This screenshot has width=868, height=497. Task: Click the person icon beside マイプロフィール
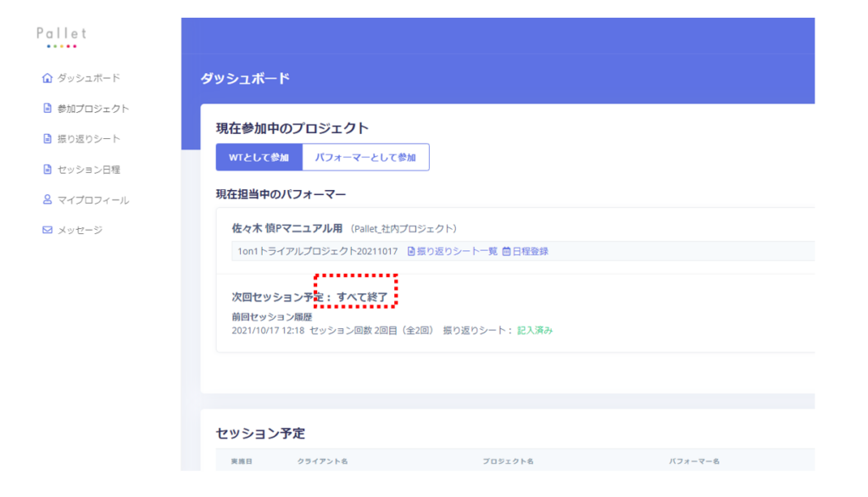coord(47,199)
